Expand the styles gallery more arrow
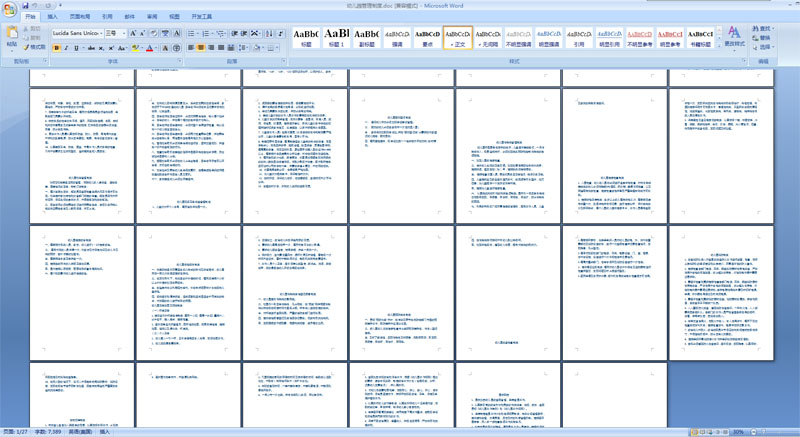This screenshot has width=800, height=437. [x=719, y=45]
